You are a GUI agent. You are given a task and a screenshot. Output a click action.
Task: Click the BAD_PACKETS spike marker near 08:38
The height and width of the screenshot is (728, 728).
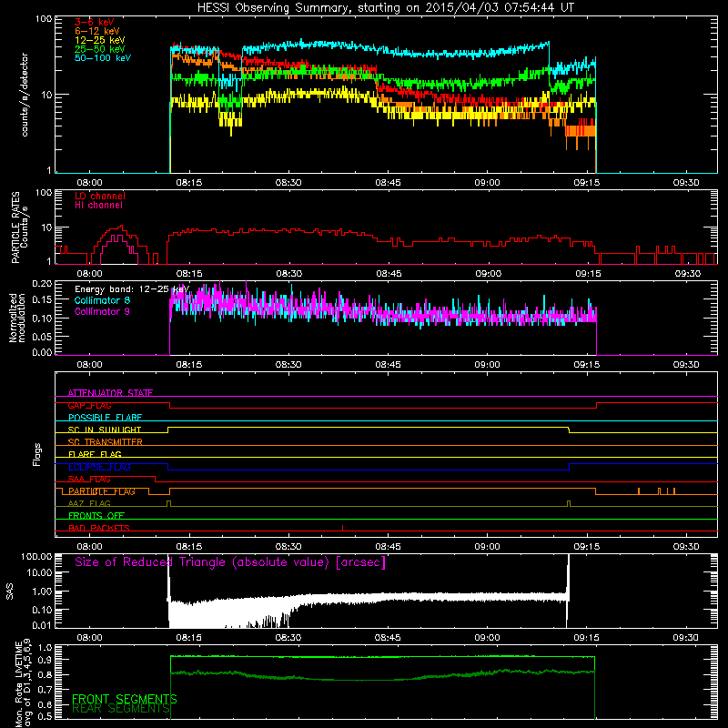click(x=343, y=528)
